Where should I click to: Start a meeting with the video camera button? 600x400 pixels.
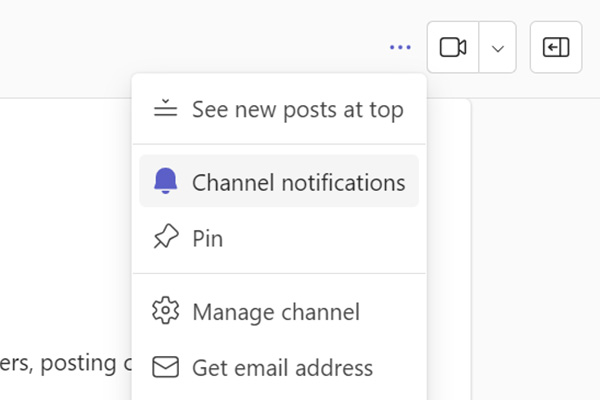click(453, 47)
